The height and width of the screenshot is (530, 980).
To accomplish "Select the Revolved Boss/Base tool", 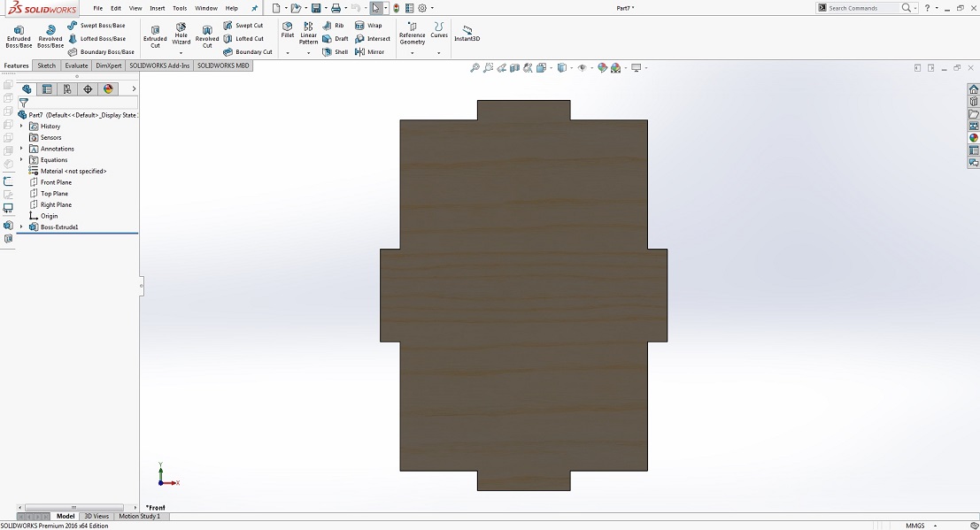I will pos(50,36).
